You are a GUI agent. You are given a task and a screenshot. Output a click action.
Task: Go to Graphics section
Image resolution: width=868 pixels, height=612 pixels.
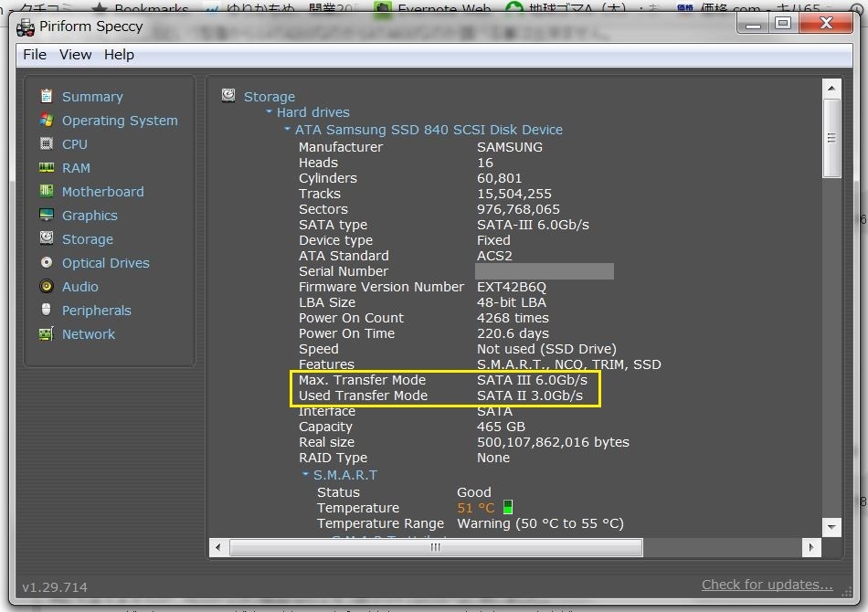point(90,216)
